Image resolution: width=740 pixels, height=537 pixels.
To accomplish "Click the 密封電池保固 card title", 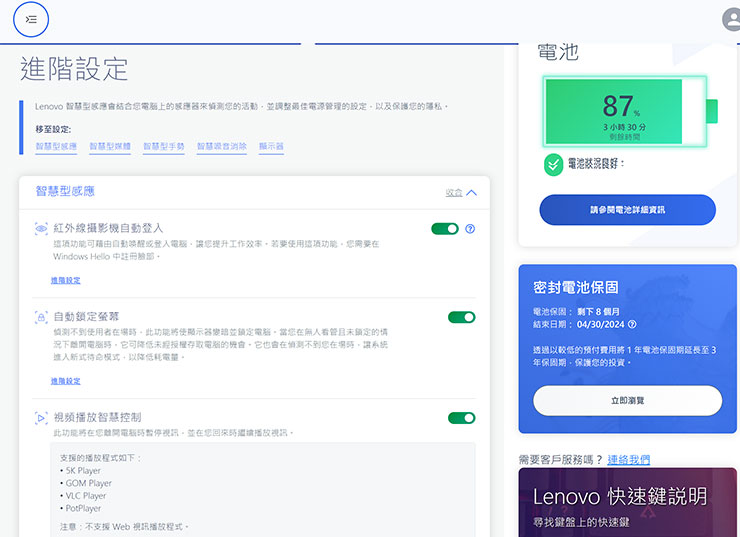I will [576, 287].
